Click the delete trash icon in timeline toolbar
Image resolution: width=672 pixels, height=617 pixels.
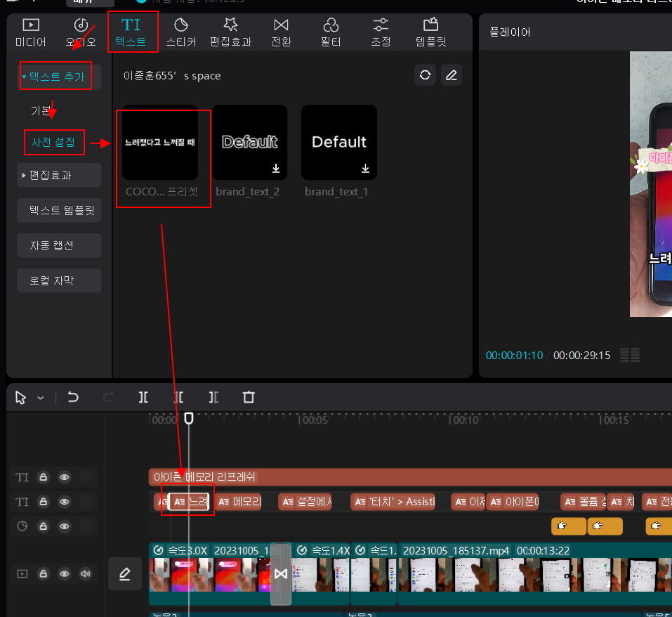(x=249, y=397)
